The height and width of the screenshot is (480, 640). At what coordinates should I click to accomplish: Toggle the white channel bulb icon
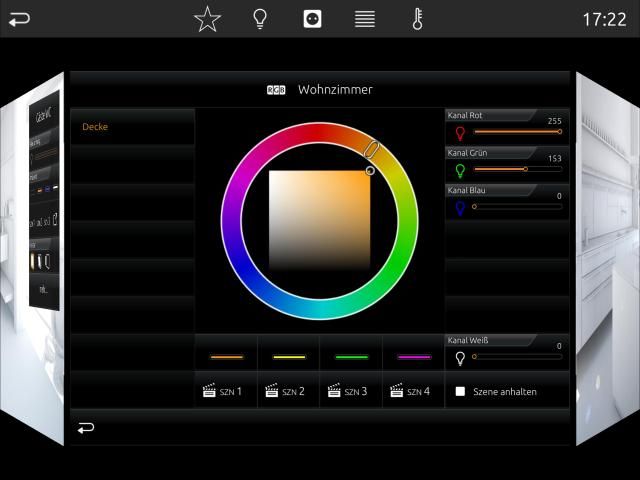(460, 358)
